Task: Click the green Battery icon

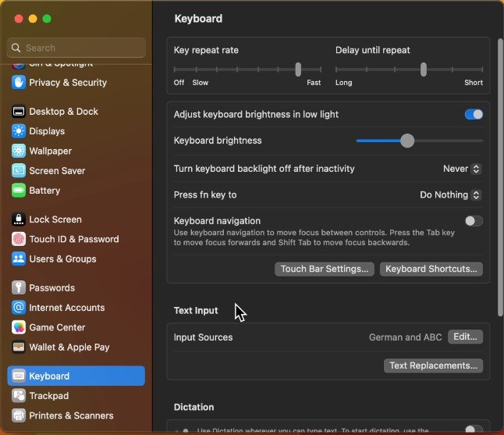Action: 19,190
